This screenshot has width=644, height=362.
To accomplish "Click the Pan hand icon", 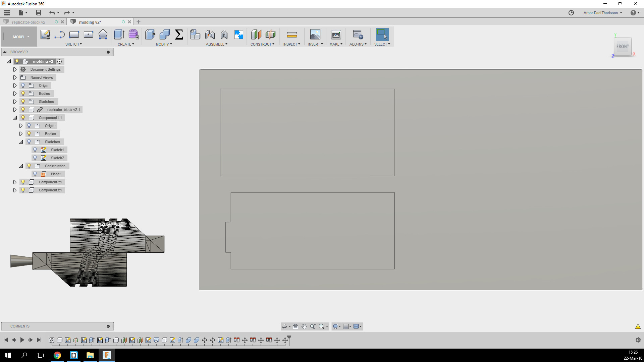I will [x=304, y=326].
